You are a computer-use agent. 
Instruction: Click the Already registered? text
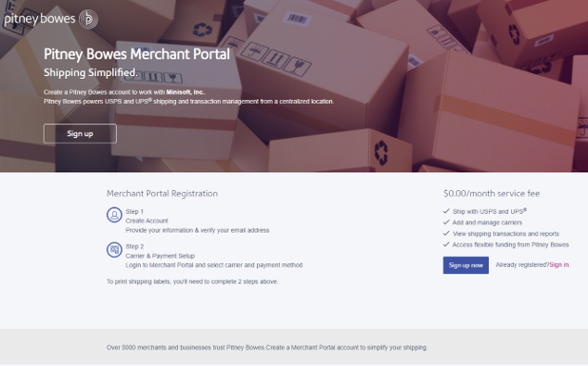point(522,265)
